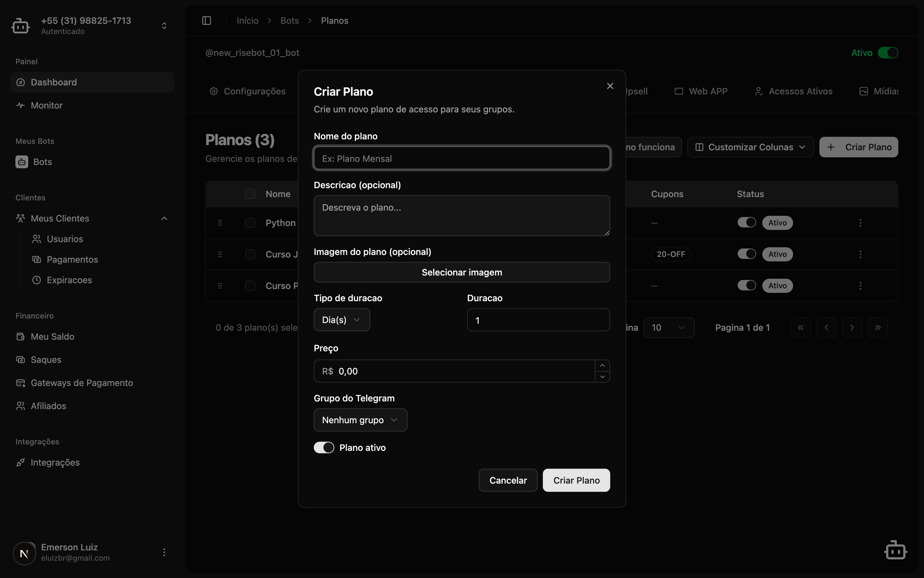Open the Tipo de duracao dropdown
924x578 pixels.
pyautogui.click(x=342, y=320)
